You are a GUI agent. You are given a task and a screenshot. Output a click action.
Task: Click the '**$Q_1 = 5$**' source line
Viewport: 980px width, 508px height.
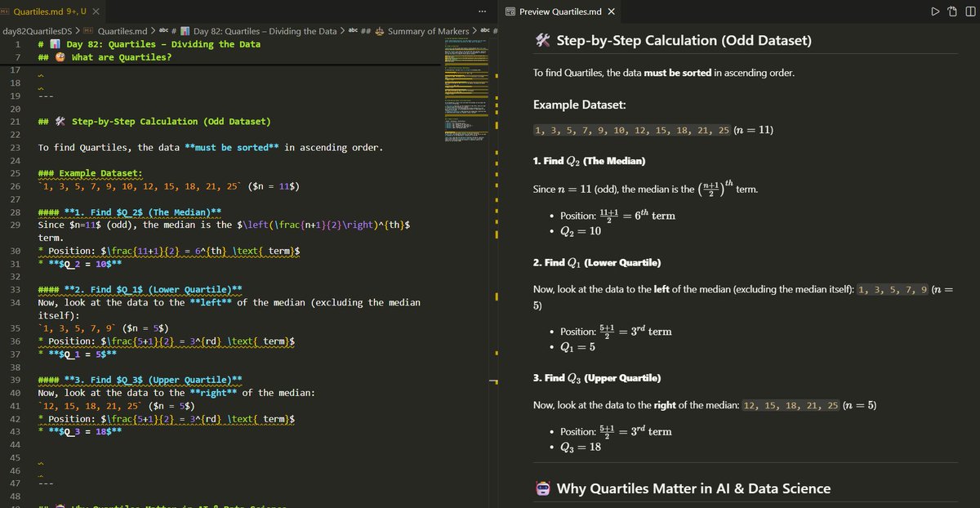click(x=77, y=354)
